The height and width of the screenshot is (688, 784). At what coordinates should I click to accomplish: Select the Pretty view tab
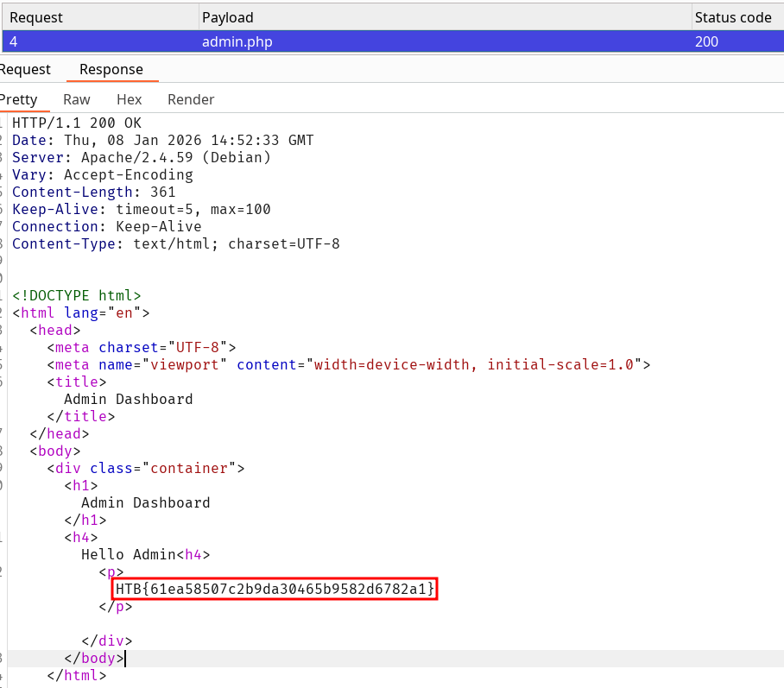19,99
